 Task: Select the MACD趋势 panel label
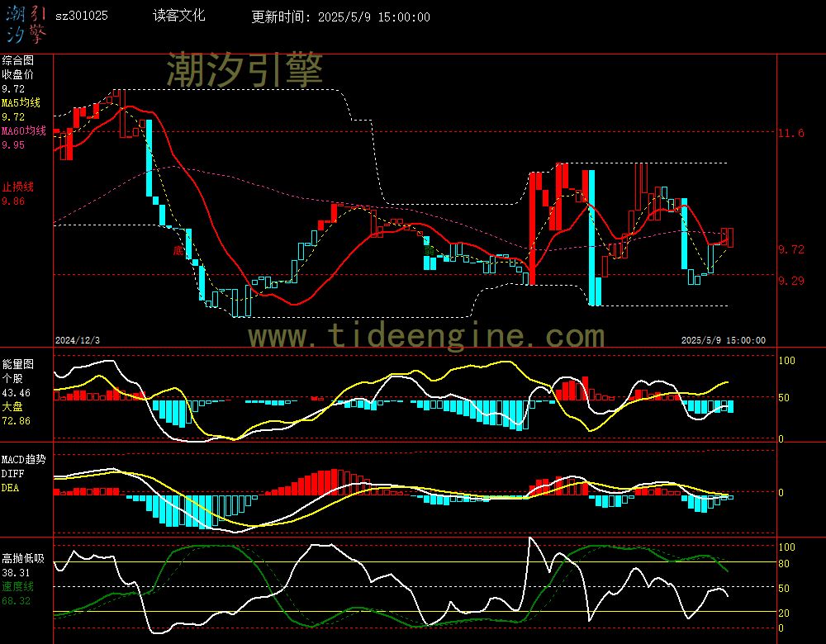pos(24,459)
